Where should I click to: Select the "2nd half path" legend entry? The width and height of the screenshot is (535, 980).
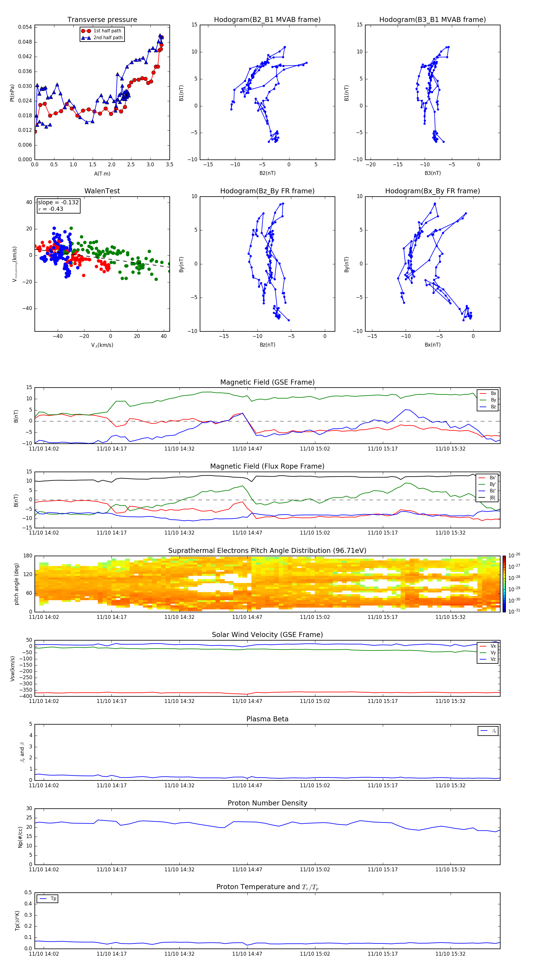click(102, 38)
